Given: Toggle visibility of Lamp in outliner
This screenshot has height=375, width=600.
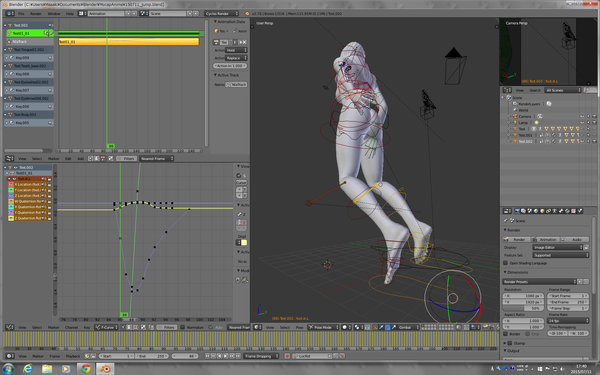Looking at the screenshot, I should pyautogui.click(x=582, y=123).
